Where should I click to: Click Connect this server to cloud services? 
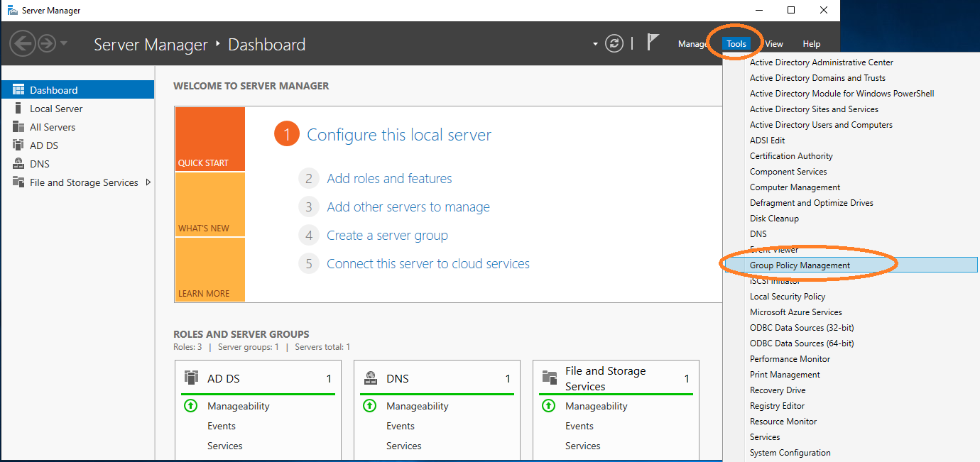click(x=428, y=263)
